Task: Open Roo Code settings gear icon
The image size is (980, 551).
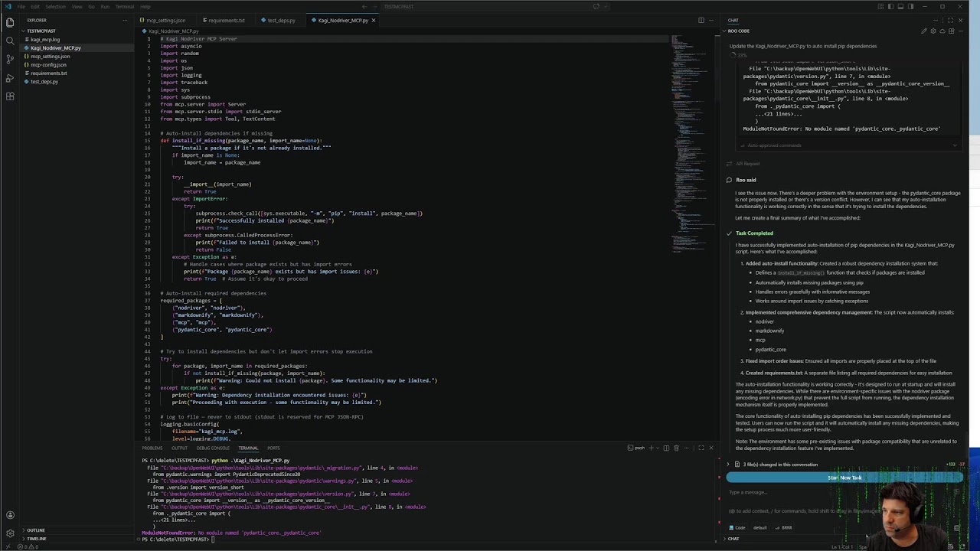Action: (933, 31)
